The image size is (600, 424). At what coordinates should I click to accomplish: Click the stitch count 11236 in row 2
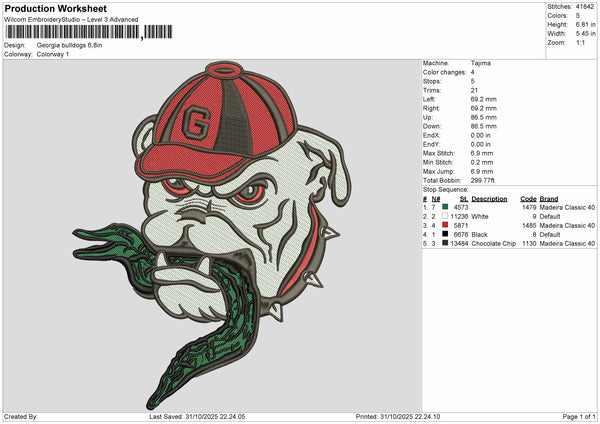pyautogui.click(x=459, y=217)
